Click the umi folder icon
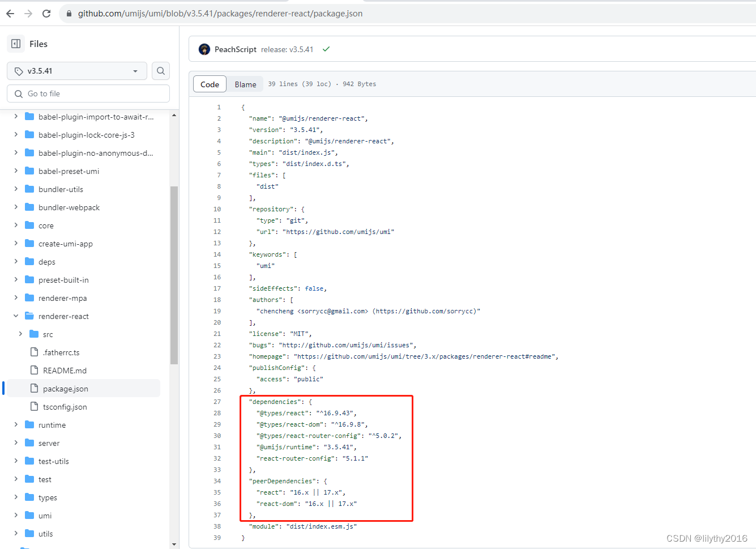The image size is (756, 549). (x=29, y=516)
